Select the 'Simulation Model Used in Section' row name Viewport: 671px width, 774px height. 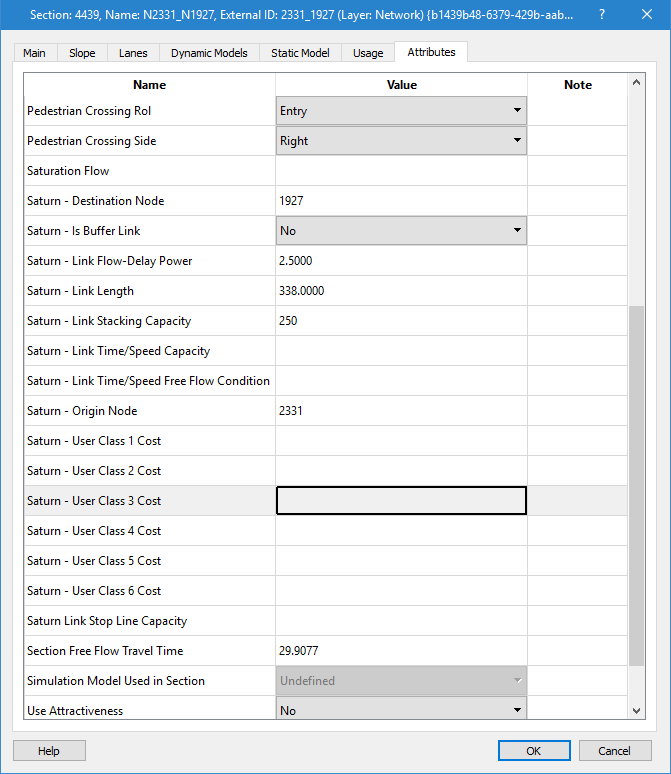[116, 681]
